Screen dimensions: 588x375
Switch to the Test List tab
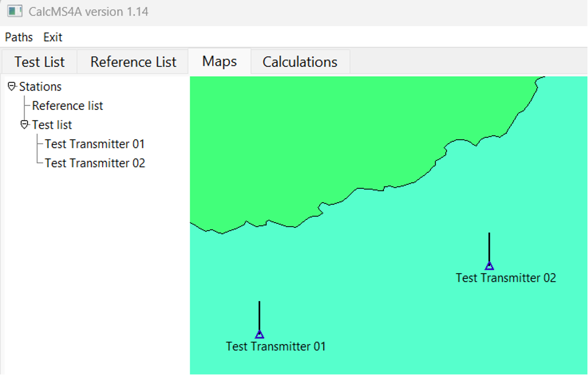coord(39,61)
